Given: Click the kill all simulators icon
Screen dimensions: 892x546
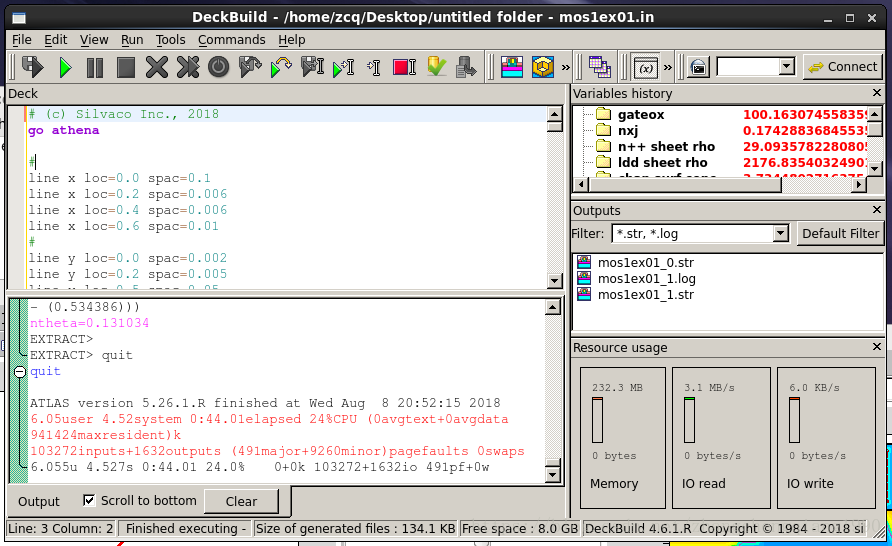Looking at the screenshot, I should coord(188,67).
